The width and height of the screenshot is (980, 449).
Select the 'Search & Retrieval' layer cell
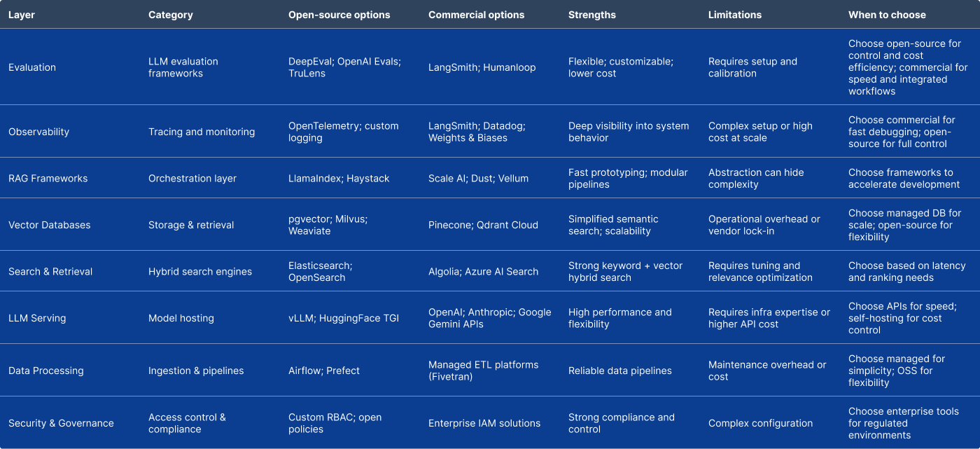pyautogui.click(x=50, y=272)
